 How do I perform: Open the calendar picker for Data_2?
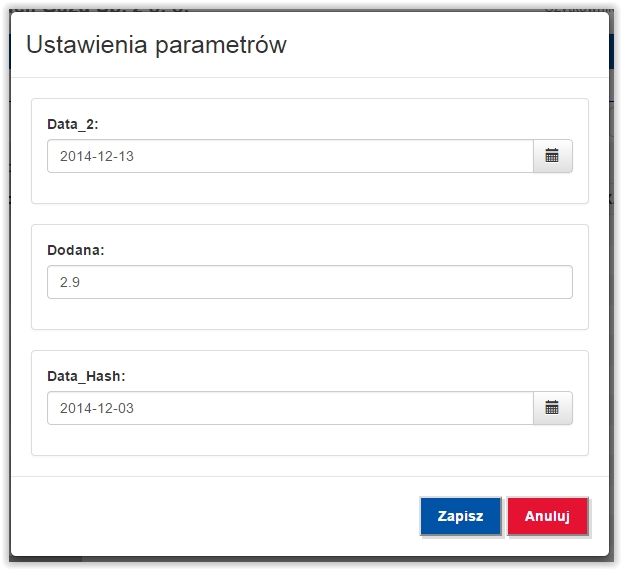point(553,156)
